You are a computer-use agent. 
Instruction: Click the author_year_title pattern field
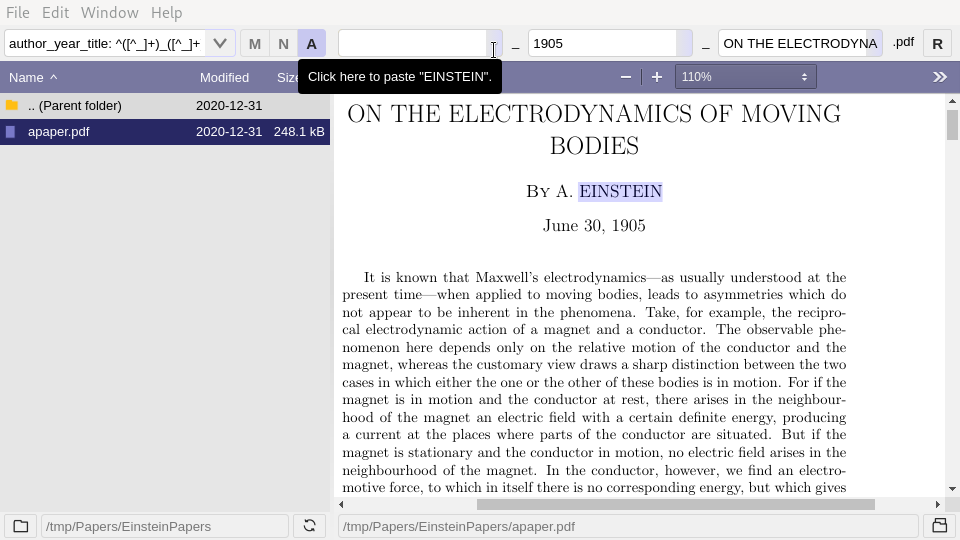[105, 43]
